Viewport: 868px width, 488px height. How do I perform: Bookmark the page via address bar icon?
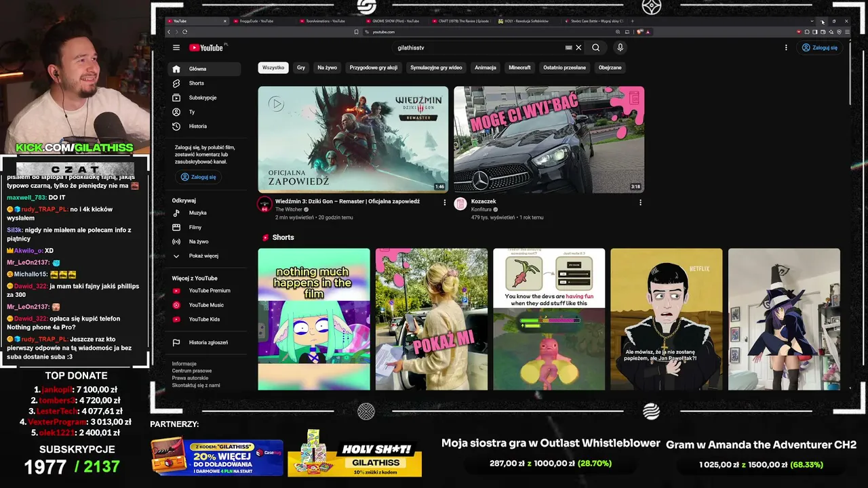(356, 32)
